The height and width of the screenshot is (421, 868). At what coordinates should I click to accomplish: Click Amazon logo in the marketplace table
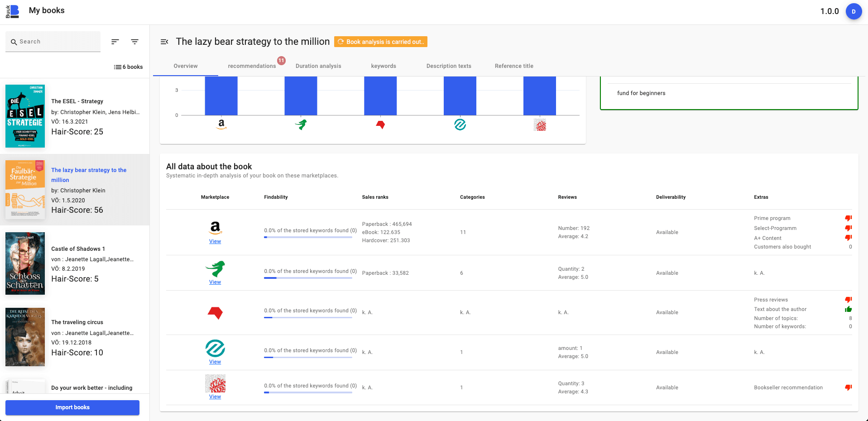coord(215,227)
